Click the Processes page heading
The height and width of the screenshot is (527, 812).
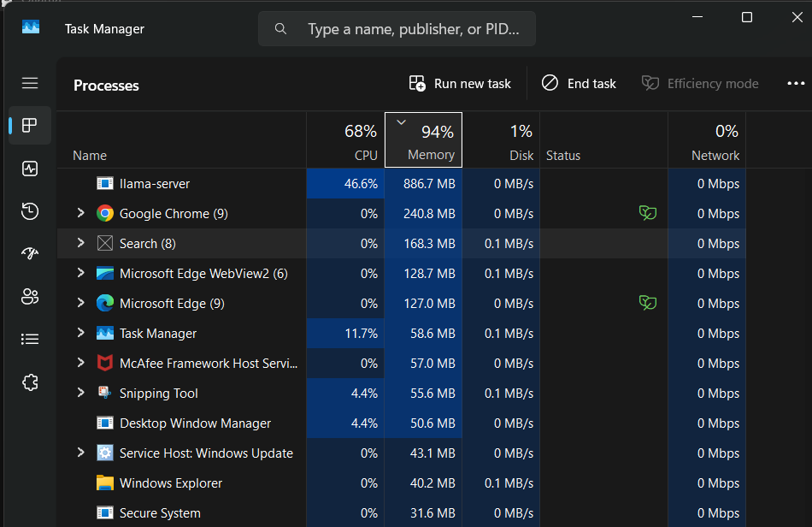pyautogui.click(x=106, y=86)
